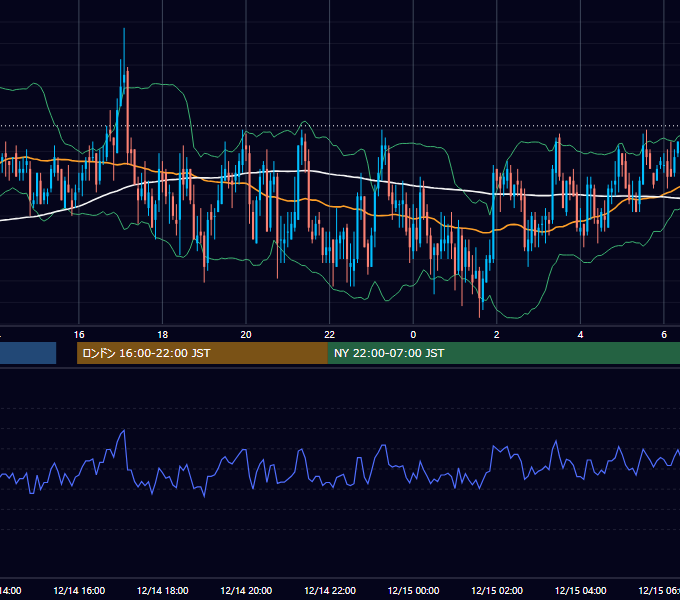Select the ロンドン 16:00-22:00 JST session bar
Image resolution: width=680 pixels, height=600 pixels.
coord(202,353)
